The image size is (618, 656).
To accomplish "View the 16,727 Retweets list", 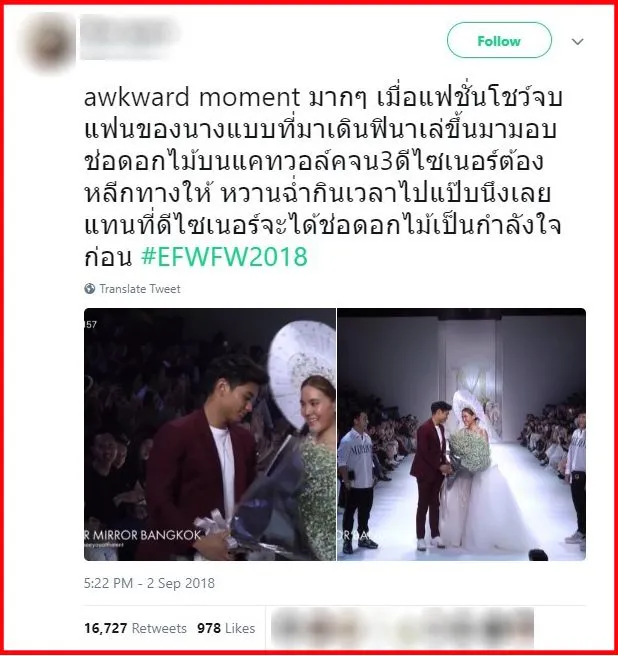I will coord(135,628).
